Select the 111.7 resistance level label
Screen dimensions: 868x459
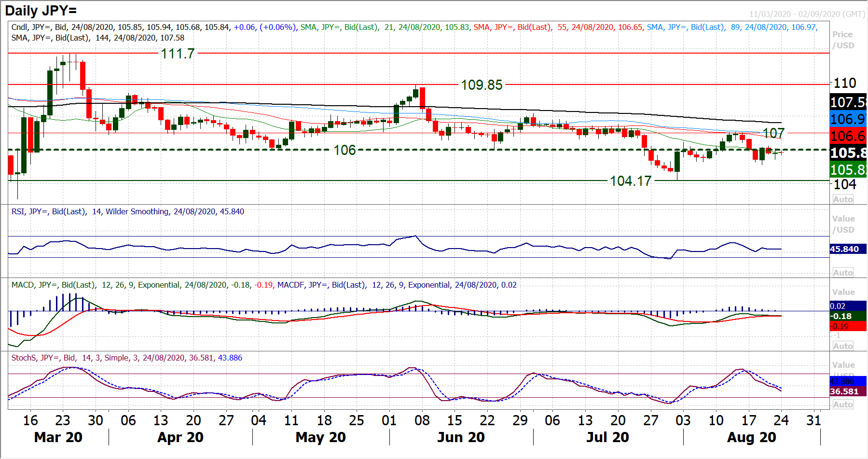[x=178, y=54]
